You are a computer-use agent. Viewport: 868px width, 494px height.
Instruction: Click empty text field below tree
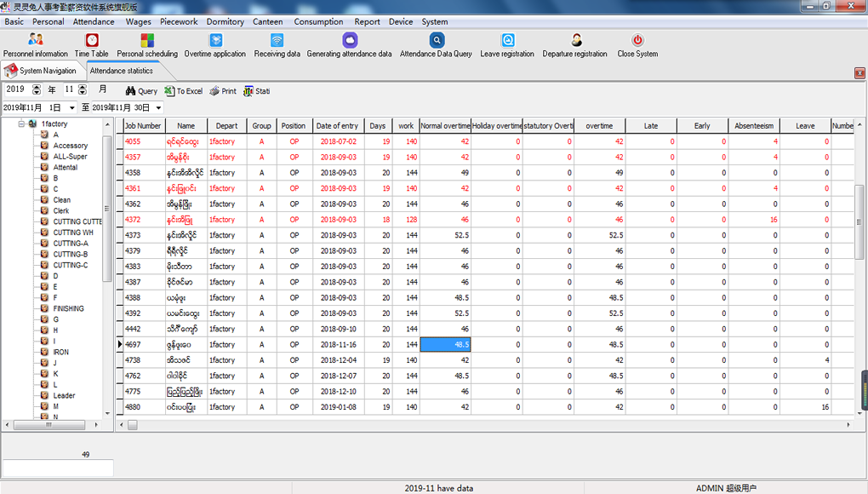click(x=58, y=468)
